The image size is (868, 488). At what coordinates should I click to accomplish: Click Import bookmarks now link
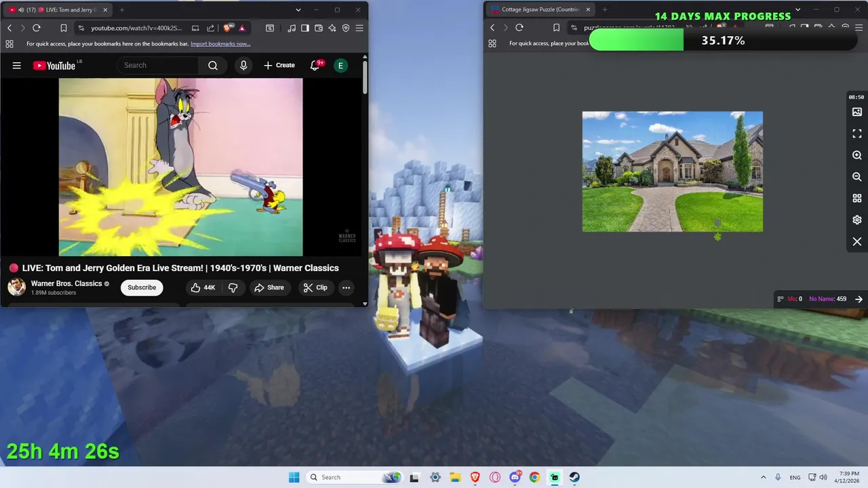tap(220, 44)
